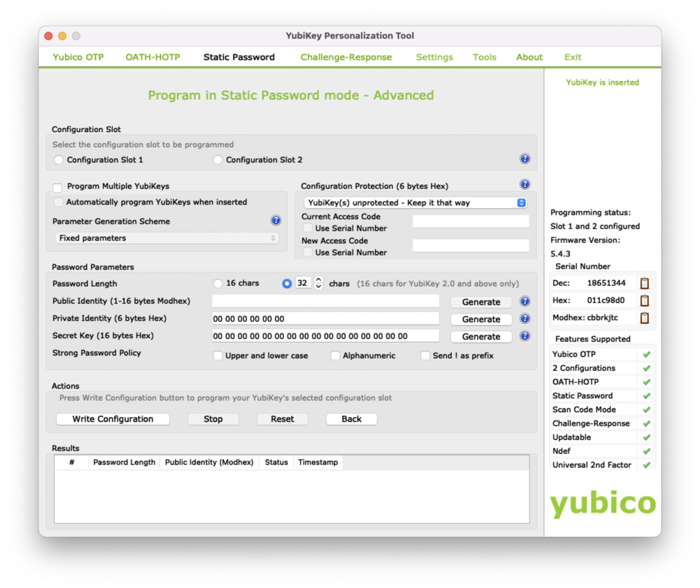
Task: Generate a Secret Key
Action: click(x=481, y=336)
